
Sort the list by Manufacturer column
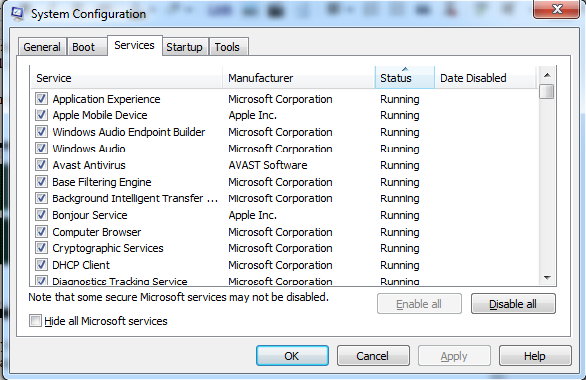point(299,77)
